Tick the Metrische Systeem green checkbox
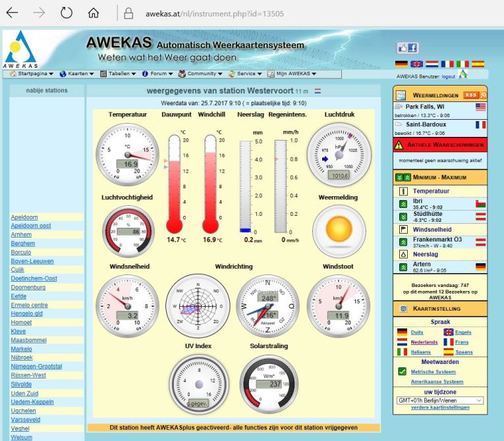The width and height of the screenshot is (504, 441). coord(402,371)
